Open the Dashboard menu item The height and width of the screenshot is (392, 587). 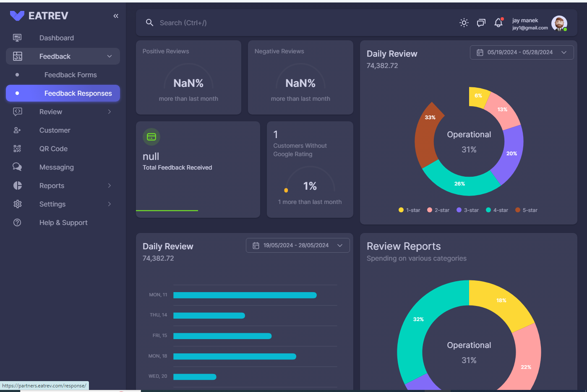(63, 38)
